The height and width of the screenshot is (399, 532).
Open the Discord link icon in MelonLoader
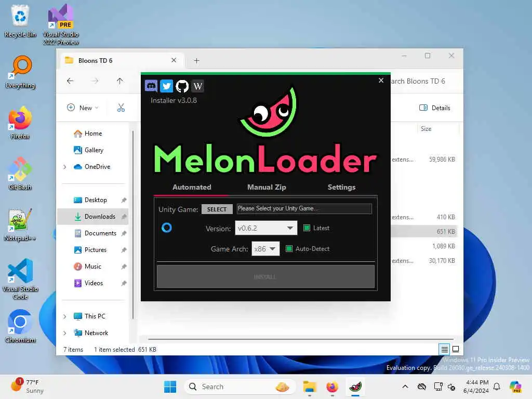[151, 86]
